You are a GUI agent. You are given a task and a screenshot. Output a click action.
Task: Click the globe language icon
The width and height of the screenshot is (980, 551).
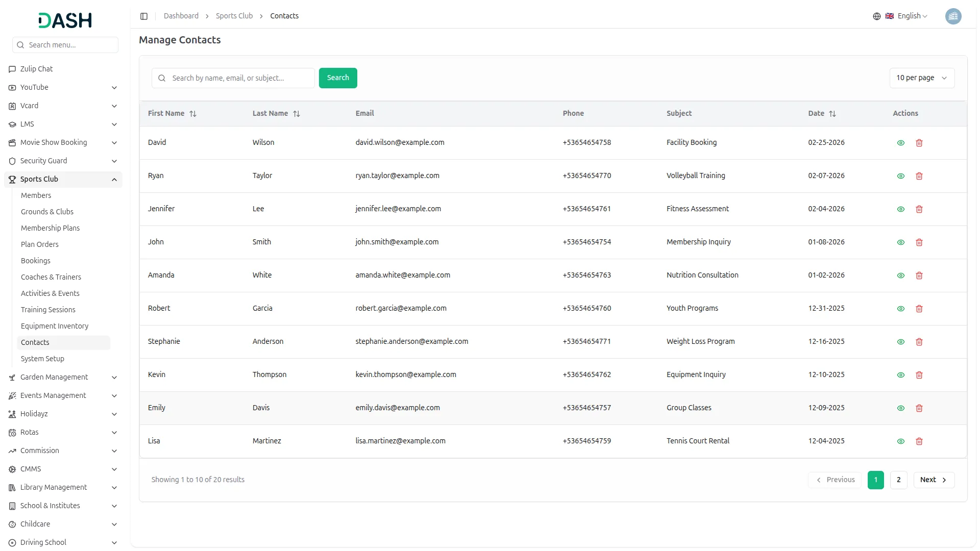coord(877,16)
